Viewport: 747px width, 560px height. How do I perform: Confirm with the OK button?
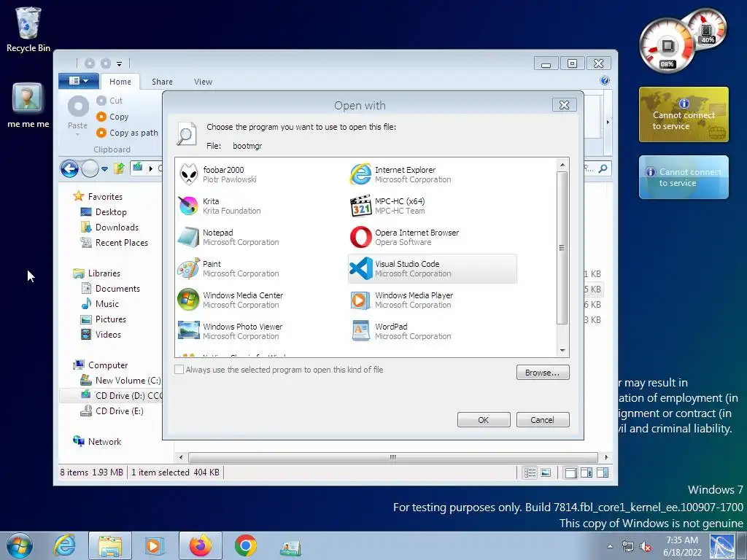pyautogui.click(x=484, y=419)
